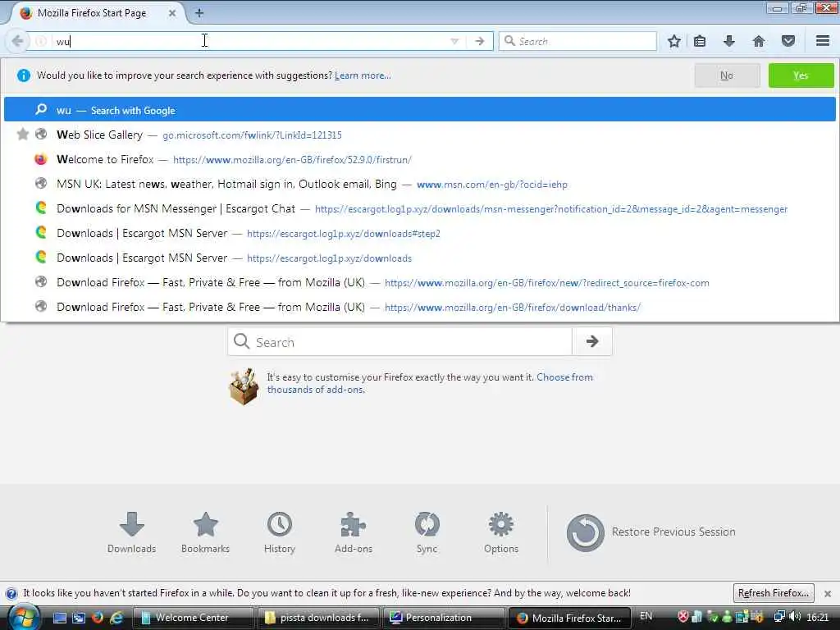Switch to Personalization taskbar window

click(x=444, y=618)
